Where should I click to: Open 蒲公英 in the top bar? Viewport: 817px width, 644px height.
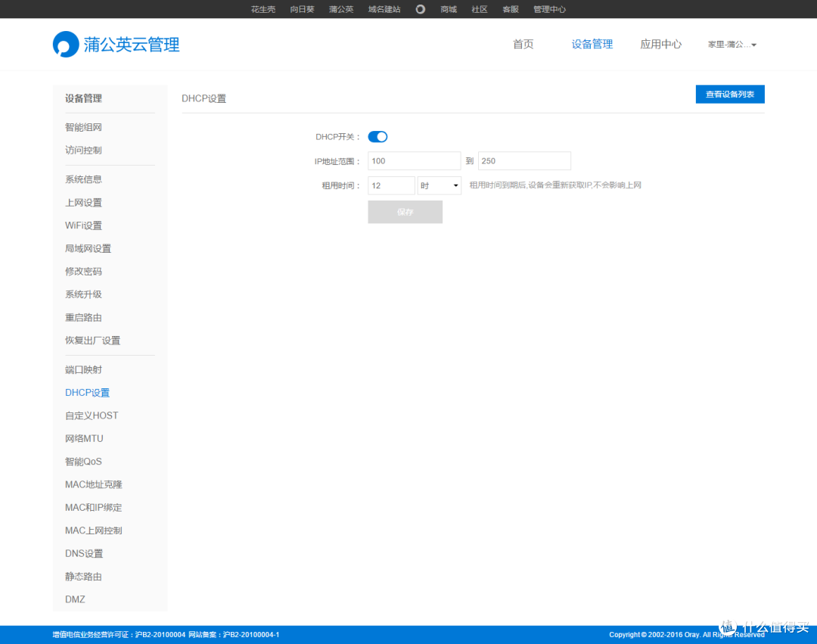click(341, 9)
